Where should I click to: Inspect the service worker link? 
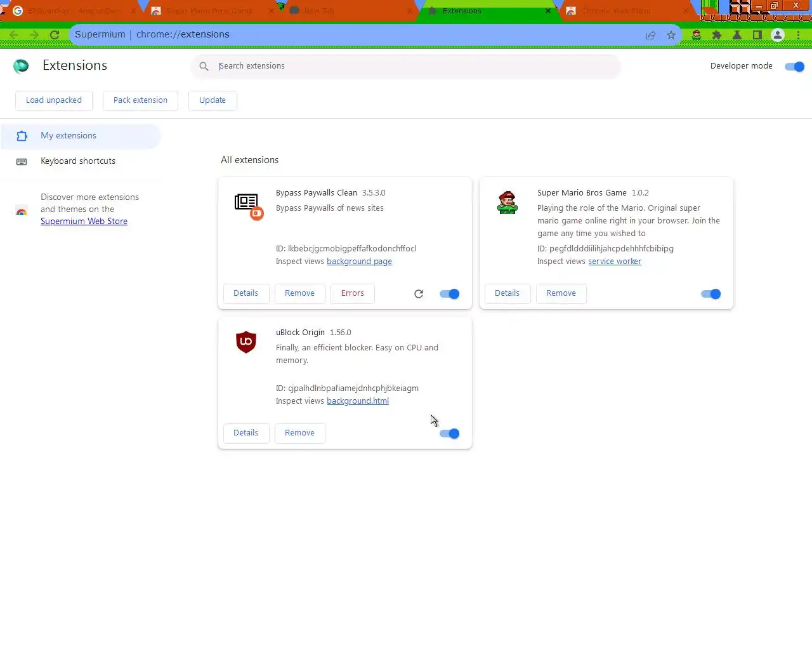click(x=615, y=262)
